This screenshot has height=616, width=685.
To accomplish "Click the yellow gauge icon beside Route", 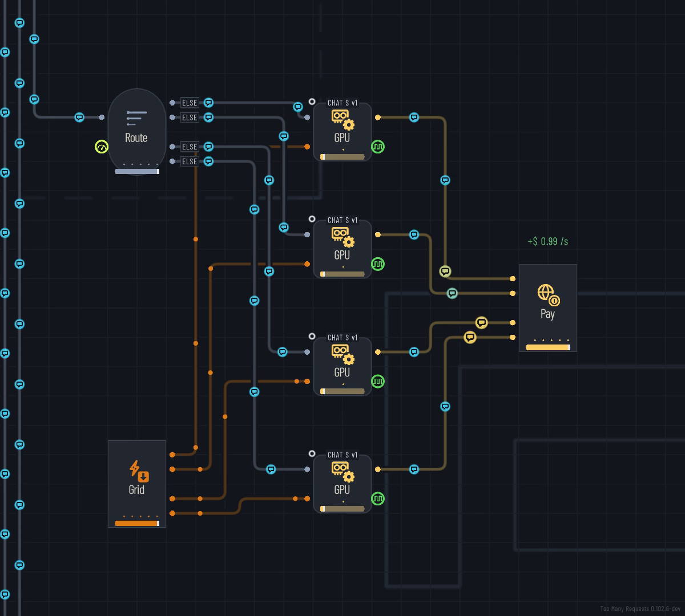I will [102, 147].
